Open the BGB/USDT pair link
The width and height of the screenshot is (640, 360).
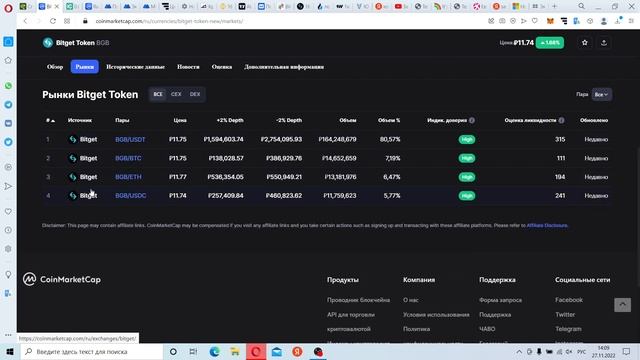(130, 139)
